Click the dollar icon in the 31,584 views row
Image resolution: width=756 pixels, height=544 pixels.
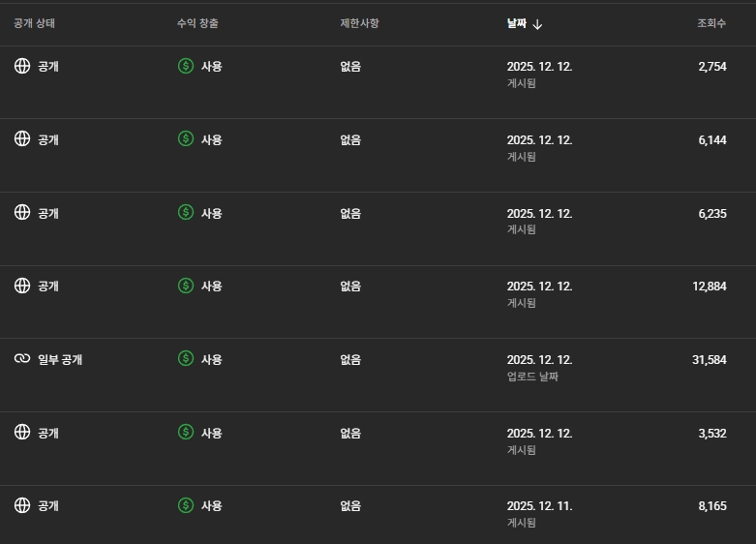(186, 359)
